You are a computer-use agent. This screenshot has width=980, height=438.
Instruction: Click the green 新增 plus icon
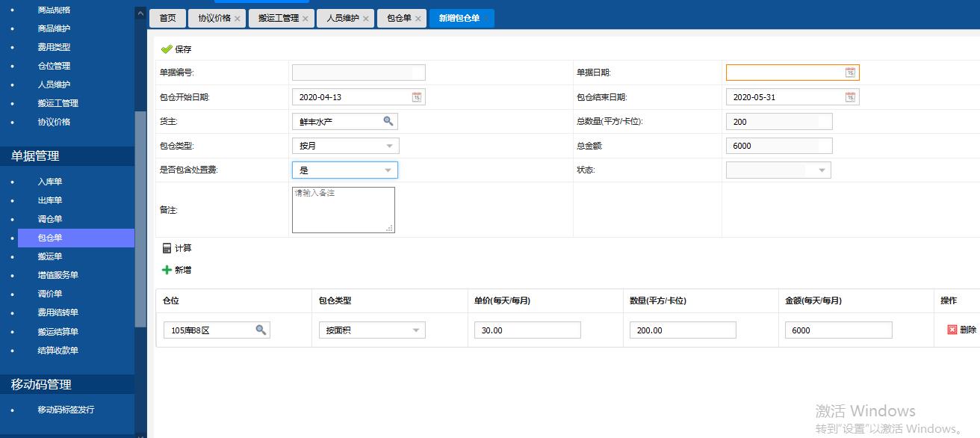(166, 270)
